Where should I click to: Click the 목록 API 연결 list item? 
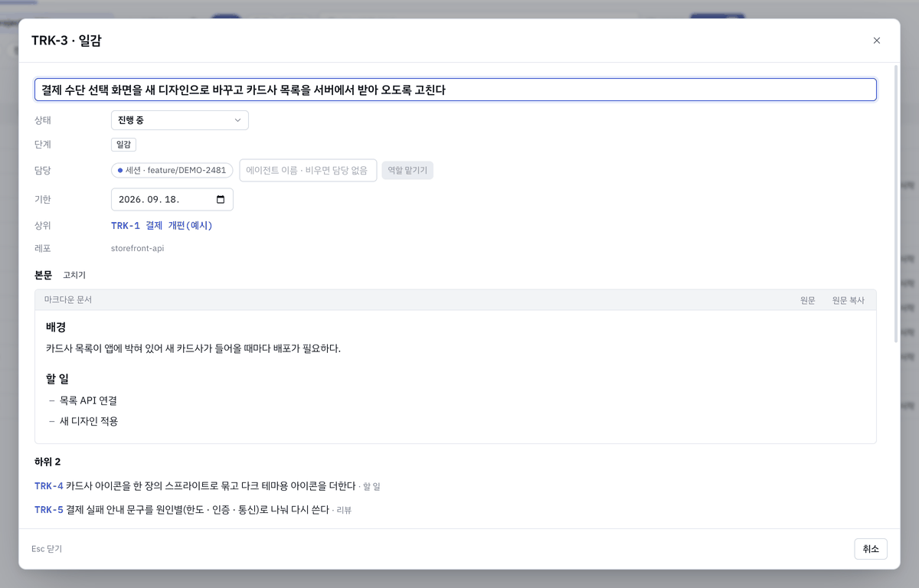tap(88, 400)
